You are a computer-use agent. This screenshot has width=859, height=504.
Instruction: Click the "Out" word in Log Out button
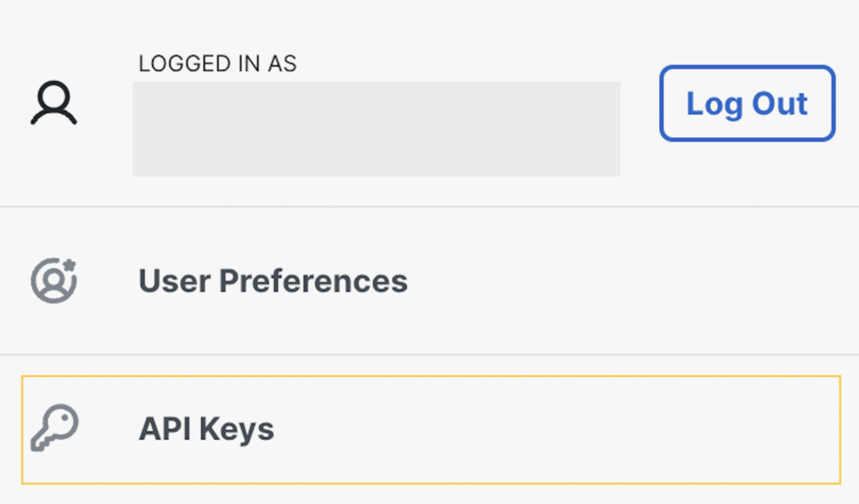click(x=780, y=103)
